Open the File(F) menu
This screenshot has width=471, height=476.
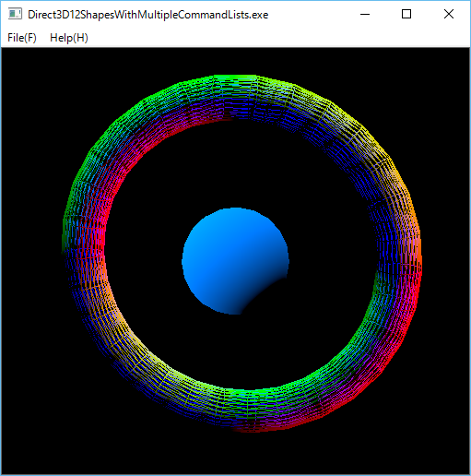(x=22, y=38)
